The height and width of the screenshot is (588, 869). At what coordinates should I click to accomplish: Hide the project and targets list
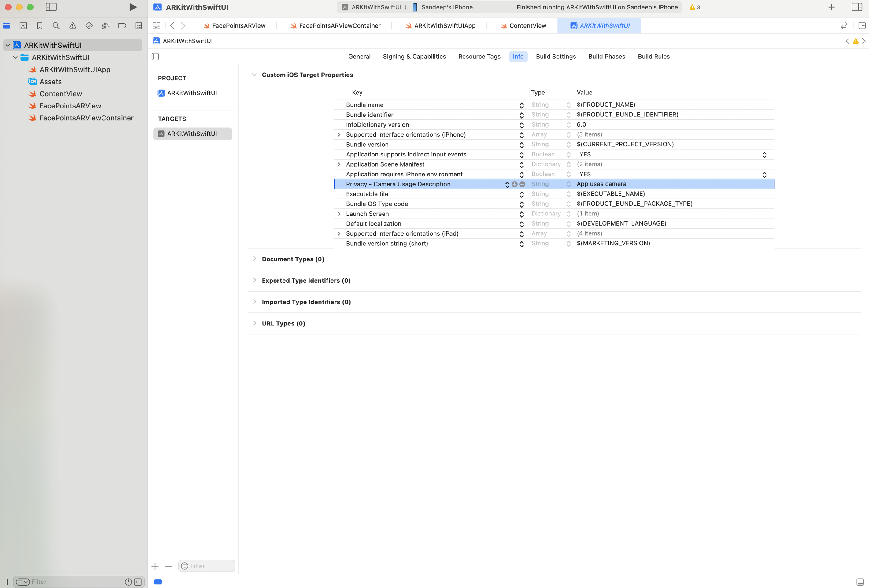[x=156, y=57]
